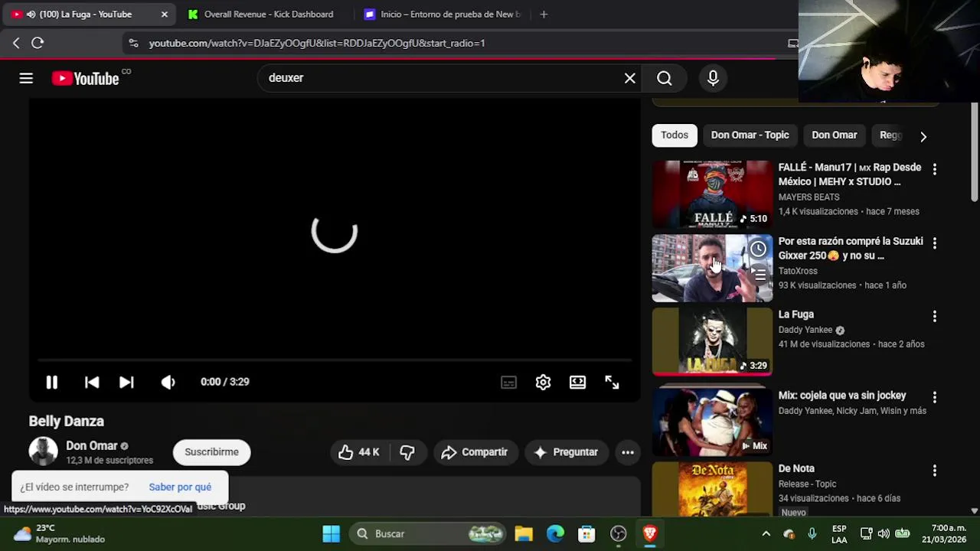Open options for cojela Mix
This screenshot has height=551, width=980.
click(x=934, y=397)
